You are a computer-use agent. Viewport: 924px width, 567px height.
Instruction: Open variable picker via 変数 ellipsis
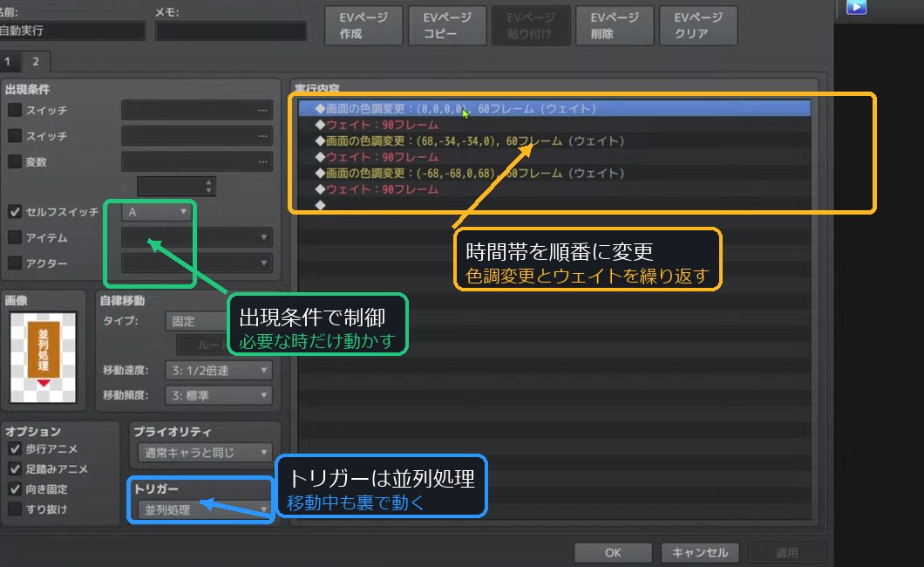tap(263, 161)
